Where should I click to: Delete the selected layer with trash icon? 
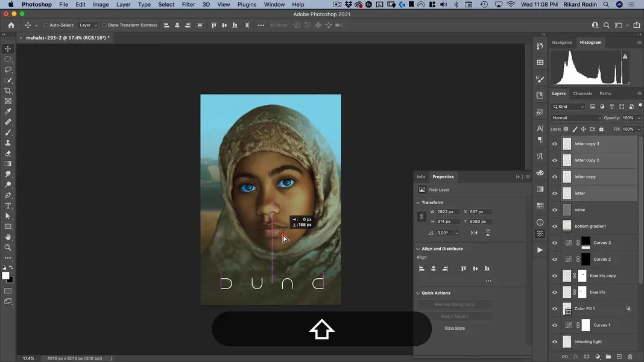(x=630, y=357)
